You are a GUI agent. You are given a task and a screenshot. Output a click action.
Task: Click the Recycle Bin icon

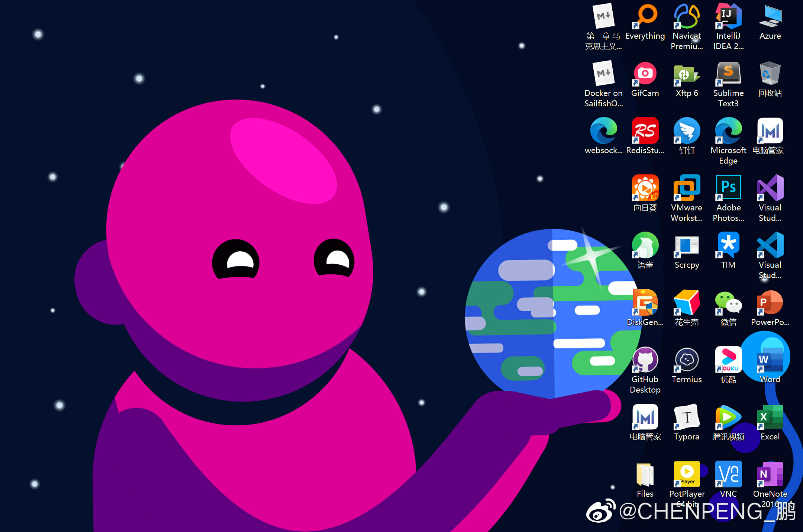[770, 74]
